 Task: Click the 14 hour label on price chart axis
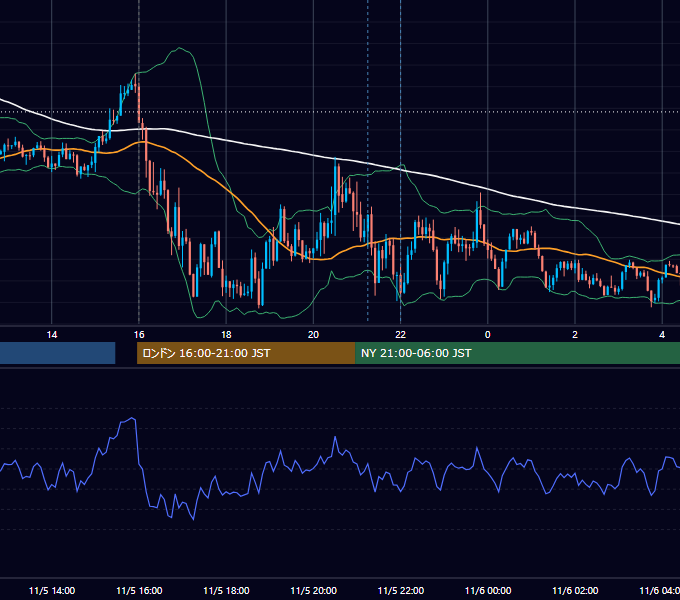coord(52,335)
